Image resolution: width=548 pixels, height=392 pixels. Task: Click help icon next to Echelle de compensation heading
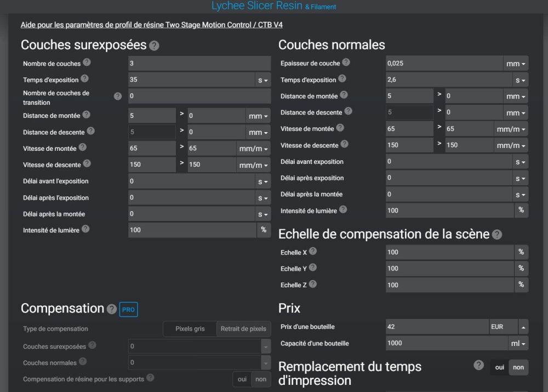tap(496, 235)
